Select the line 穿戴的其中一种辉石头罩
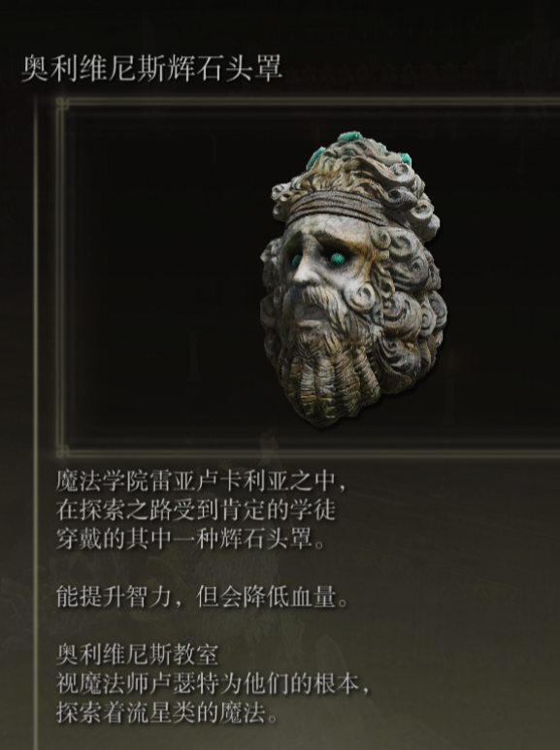This screenshot has width=560, height=750. [191, 539]
